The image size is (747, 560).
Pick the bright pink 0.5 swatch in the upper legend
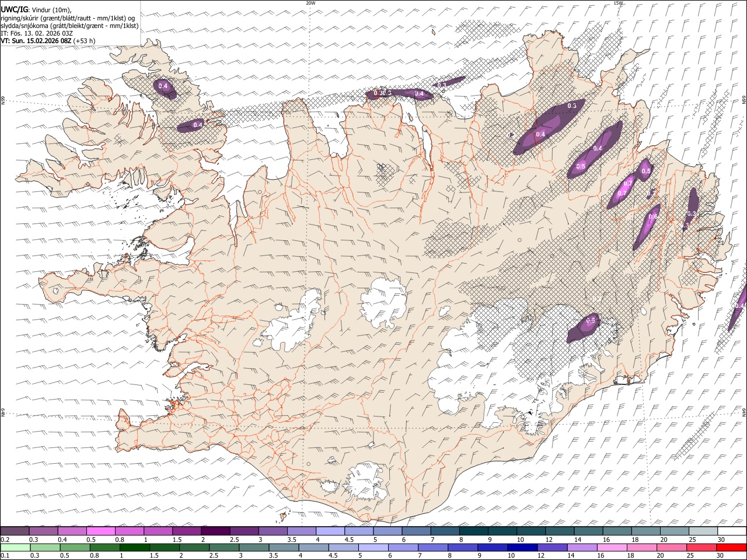(x=100, y=531)
